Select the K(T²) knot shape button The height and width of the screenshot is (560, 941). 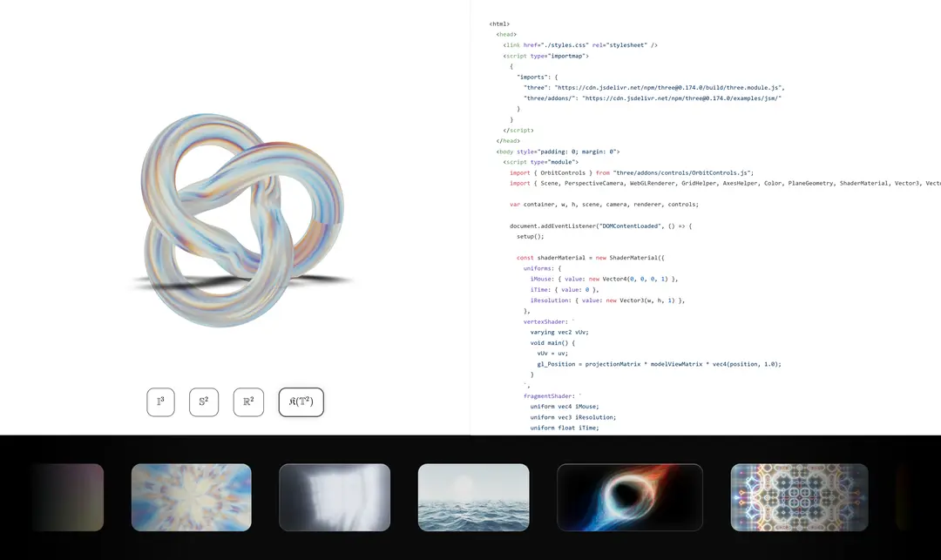coord(301,401)
